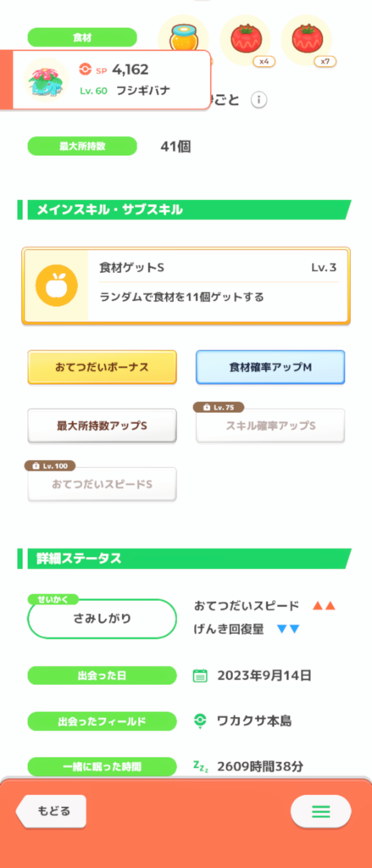Select the tomato ingredient with x7
372x868 pixels.
point(307,40)
